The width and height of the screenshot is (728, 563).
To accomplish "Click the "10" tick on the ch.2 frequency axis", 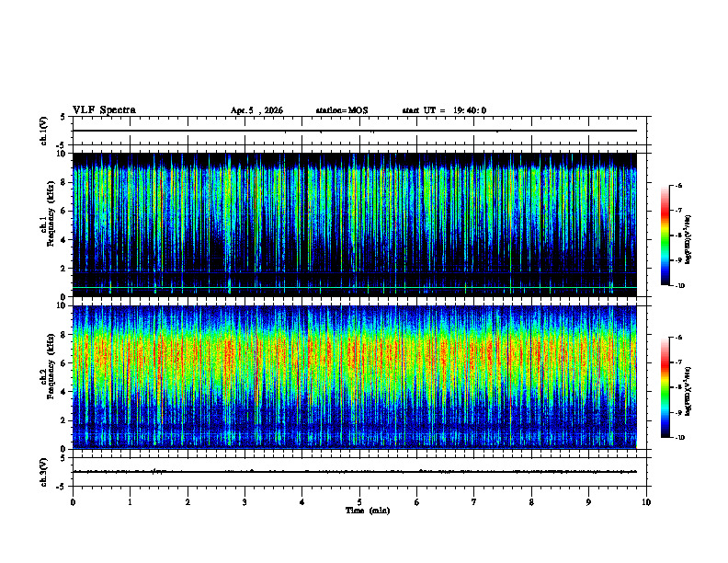I will (x=62, y=305).
